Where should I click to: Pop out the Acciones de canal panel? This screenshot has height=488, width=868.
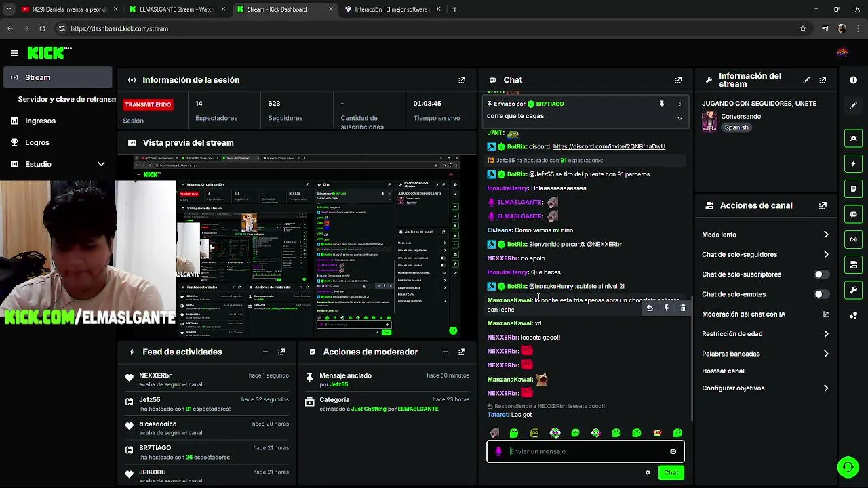point(823,205)
